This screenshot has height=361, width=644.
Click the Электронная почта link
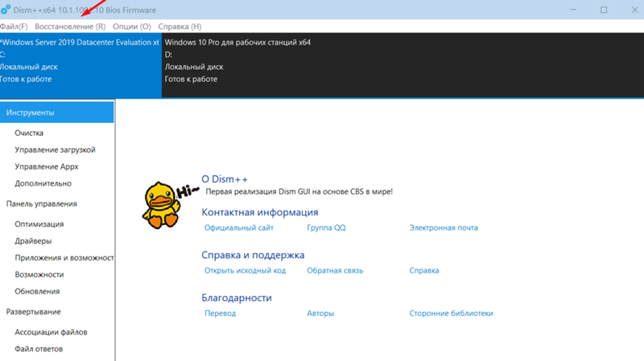[x=444, y=228]
